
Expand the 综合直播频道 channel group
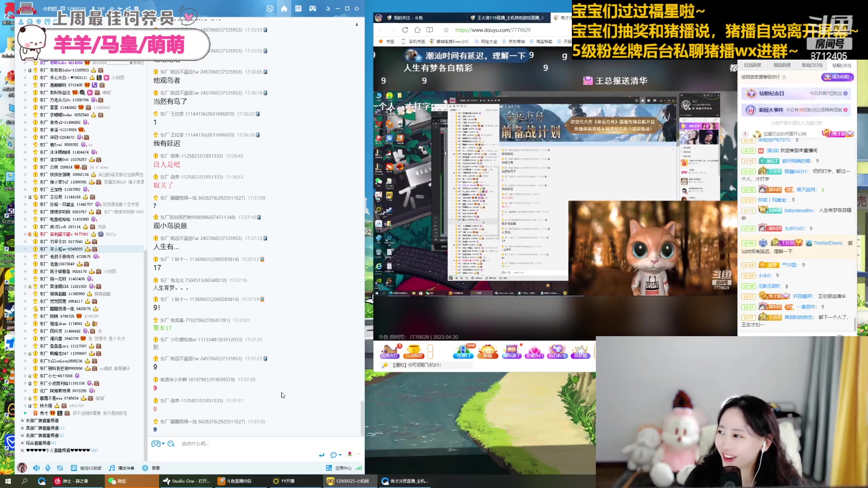38,443
